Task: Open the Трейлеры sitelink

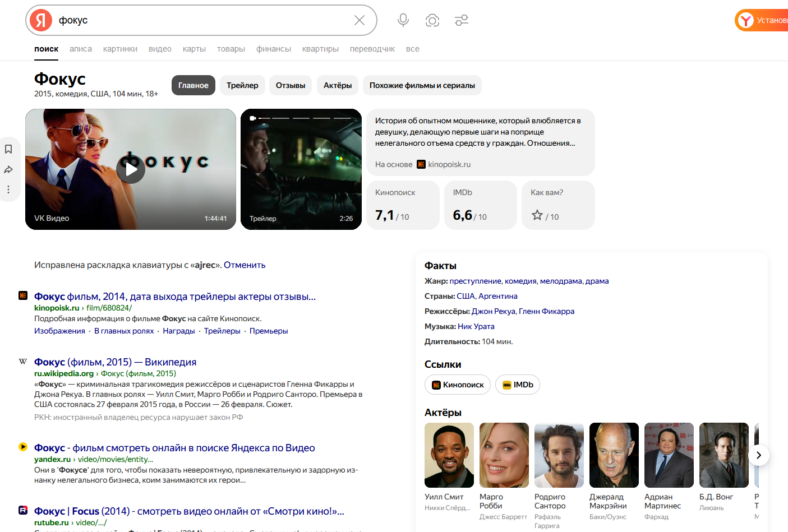Action: 222,331
